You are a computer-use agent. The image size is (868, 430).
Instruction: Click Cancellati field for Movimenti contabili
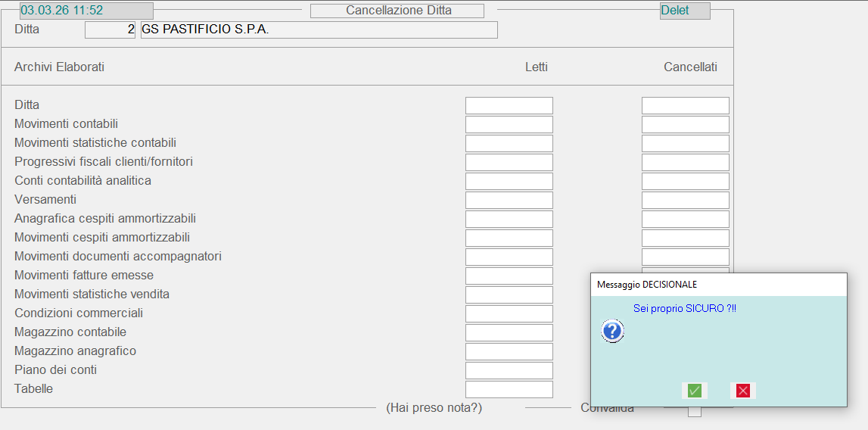coord(685,124)
